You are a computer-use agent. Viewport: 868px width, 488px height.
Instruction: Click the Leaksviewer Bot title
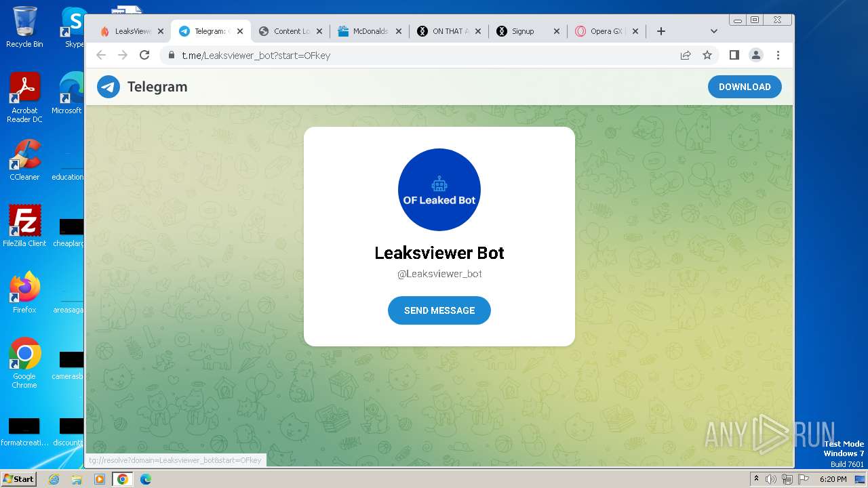(x=439, y=253)
